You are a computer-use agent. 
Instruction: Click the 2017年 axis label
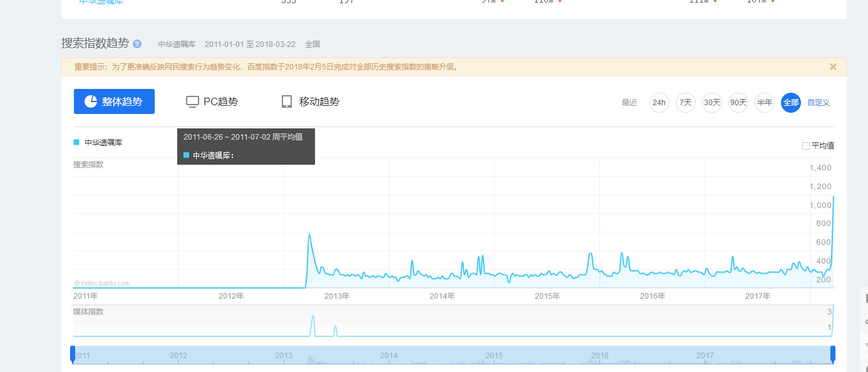758,296
